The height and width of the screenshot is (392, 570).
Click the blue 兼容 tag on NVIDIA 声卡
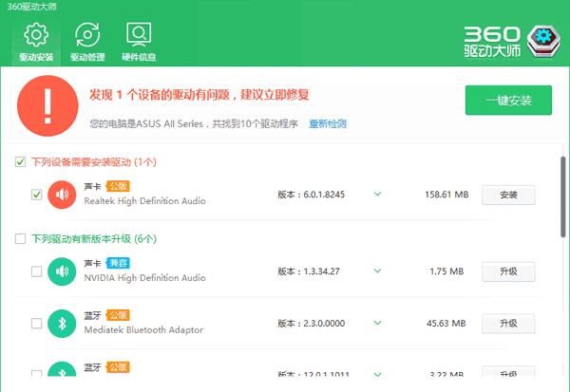click(118, 263)
